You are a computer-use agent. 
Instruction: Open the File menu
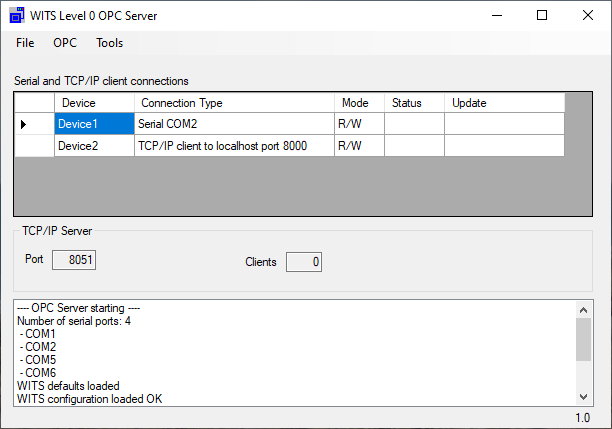point(25,43)
